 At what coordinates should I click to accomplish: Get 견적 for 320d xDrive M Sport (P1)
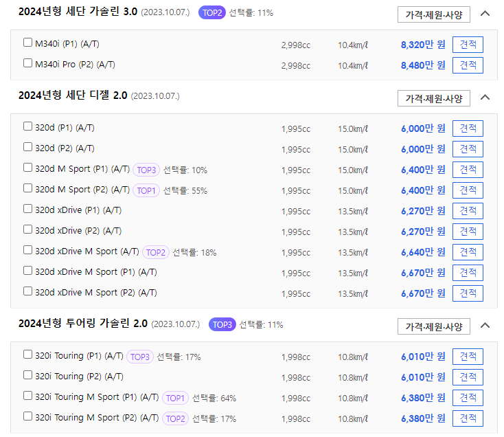click(468, 273)
